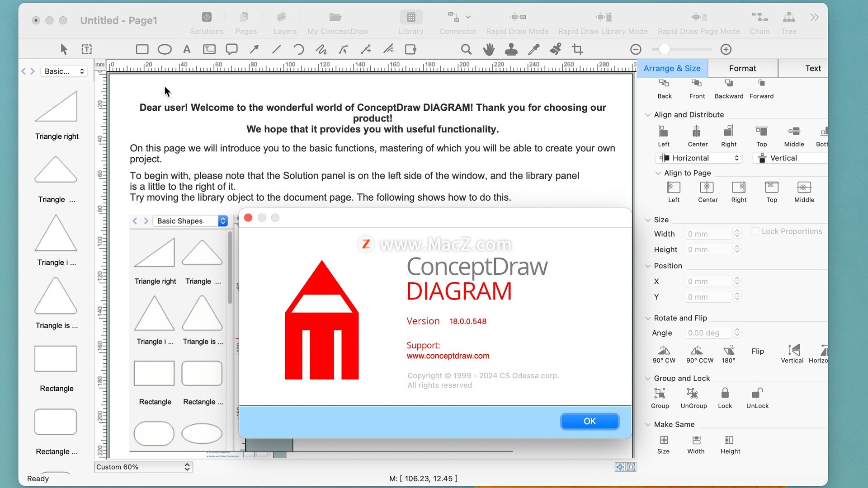Open www.conceptdraw.com support link
The width and height of the screenshot is (868, 488).
448,356
